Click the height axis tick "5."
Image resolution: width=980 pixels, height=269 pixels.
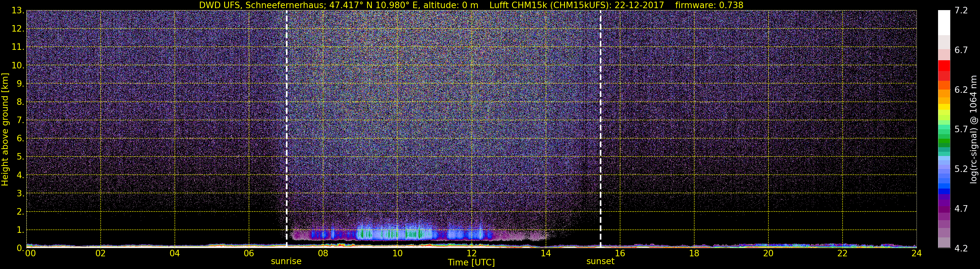[x=20, y=157]
